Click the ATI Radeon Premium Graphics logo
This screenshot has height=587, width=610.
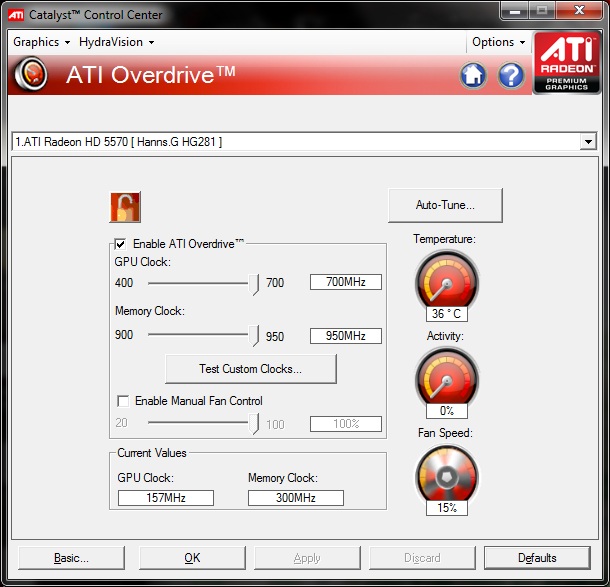(x=566, y=63)
